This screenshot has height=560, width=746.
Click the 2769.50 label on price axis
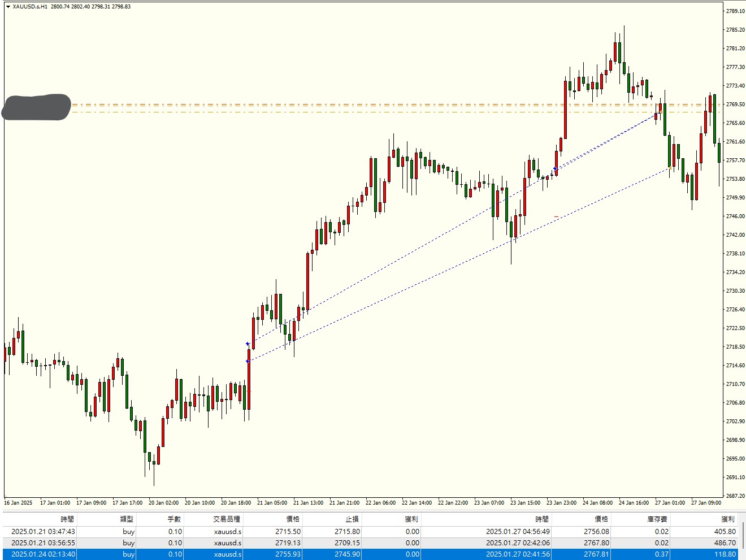[x=735, y=105]
